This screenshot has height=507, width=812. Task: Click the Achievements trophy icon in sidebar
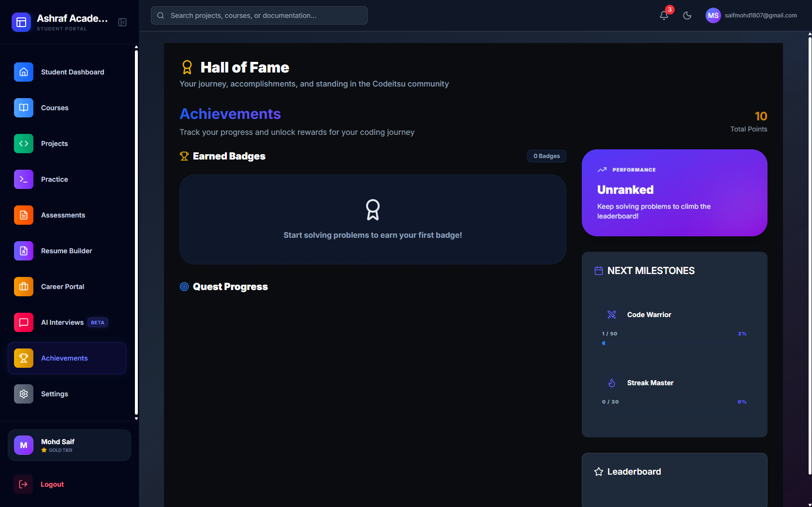click(x=24, y=358)
